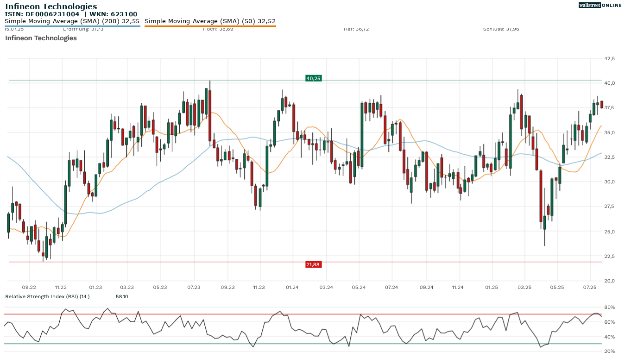This screenshot has width=625, height=364.
Task: Click the 11.22 date axis label
Action: pos(61,288)
